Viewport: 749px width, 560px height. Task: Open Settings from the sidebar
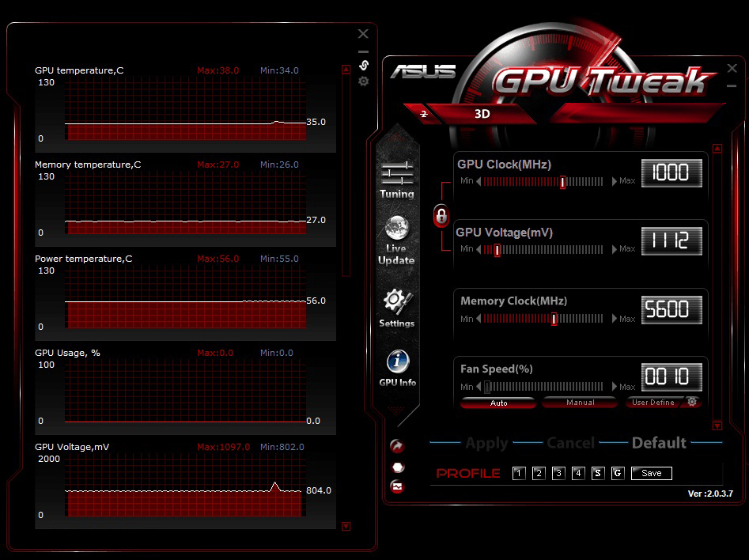pos(397,308)
